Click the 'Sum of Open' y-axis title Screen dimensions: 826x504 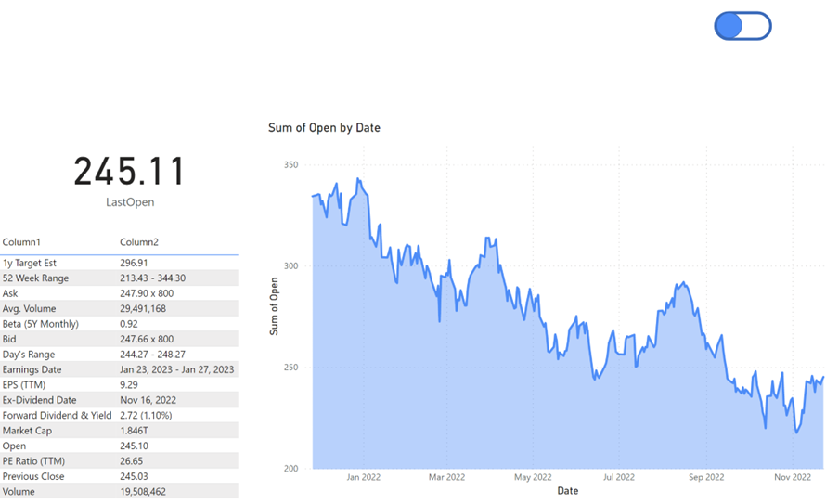pos(275,304)
